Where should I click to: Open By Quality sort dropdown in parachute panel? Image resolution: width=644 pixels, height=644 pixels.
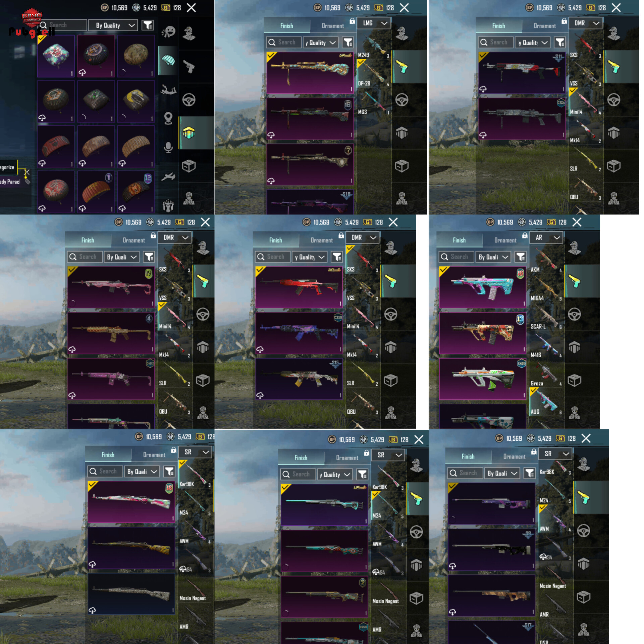click(113, 25)
